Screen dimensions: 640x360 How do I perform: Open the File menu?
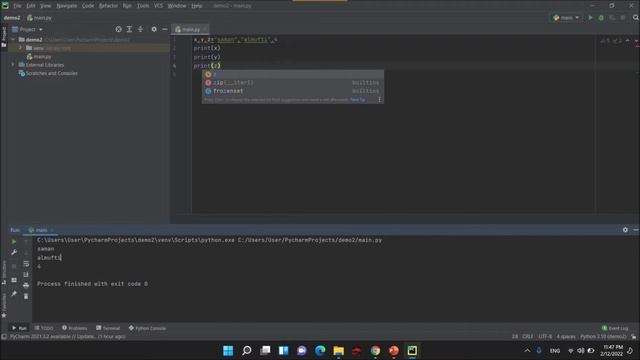pyautogui.click(x=17, y=6)
